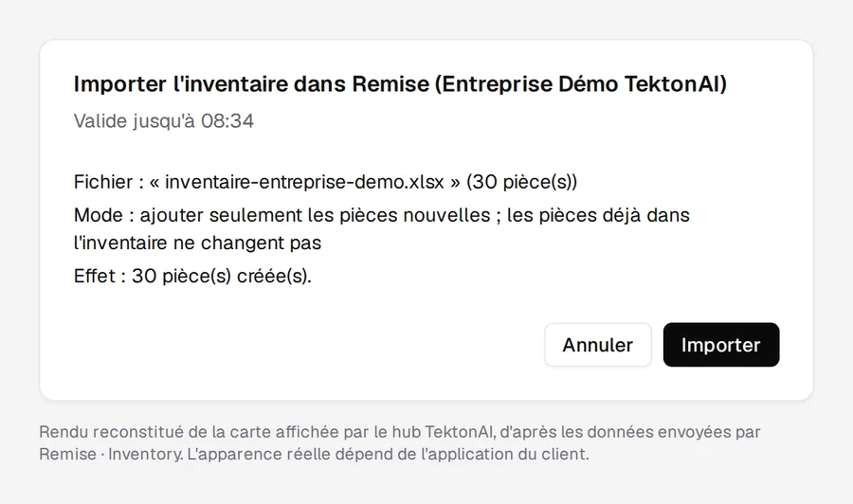
Task: Click the word "Remise" in the title
Action: pos(390,84)
